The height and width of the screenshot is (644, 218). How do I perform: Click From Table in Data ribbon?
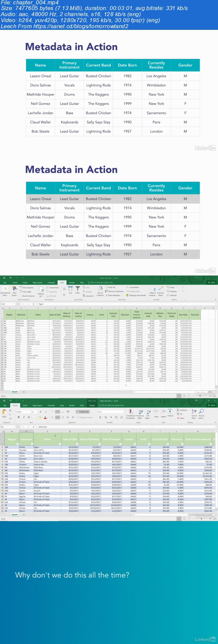tap(26, 292)
